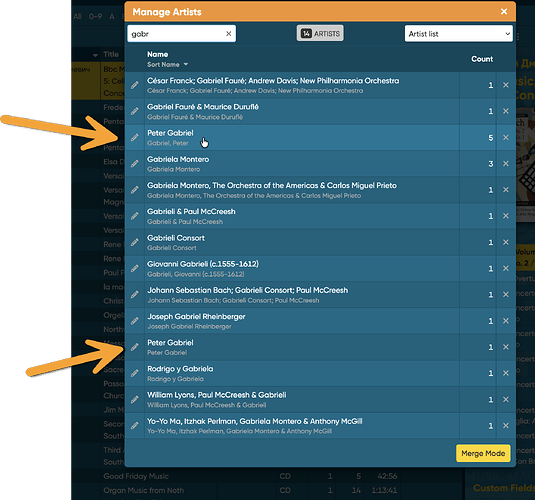This screenshot has height=500, width=535.
Task: Clear the 'gabr' search text
Action: [x=229, y=33]
